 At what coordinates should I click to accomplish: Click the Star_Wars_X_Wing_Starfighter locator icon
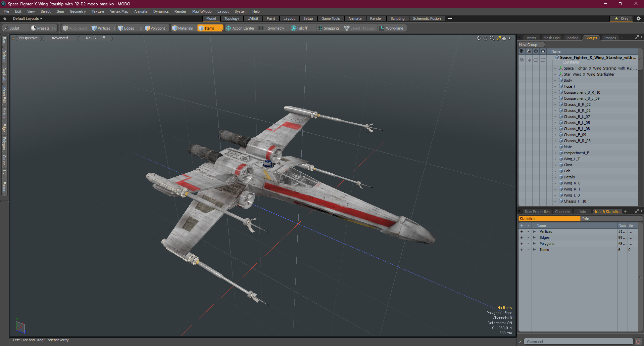(x=561, y=74)
